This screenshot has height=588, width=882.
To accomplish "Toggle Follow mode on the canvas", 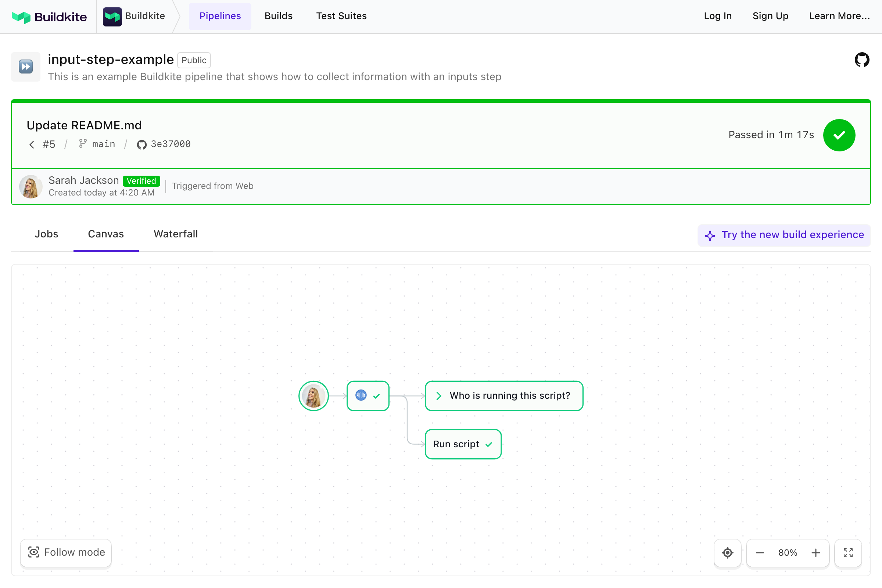I will [66, 552].
